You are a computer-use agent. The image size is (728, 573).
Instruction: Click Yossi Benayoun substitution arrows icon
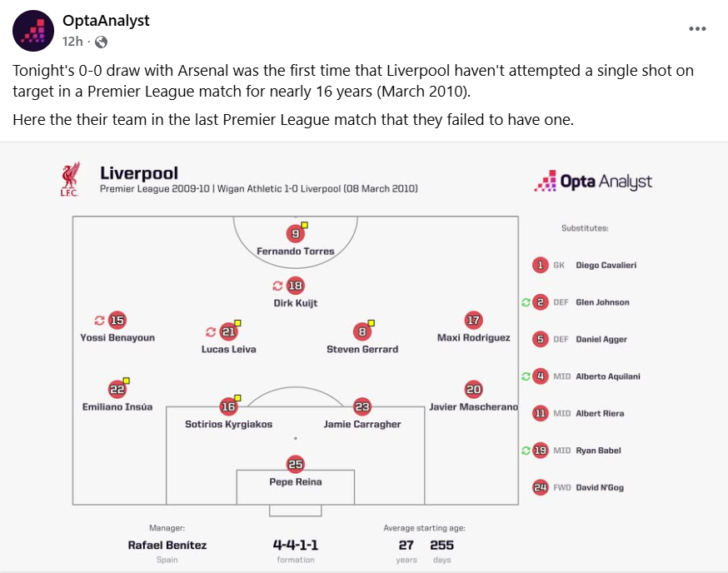pos(99,320)
